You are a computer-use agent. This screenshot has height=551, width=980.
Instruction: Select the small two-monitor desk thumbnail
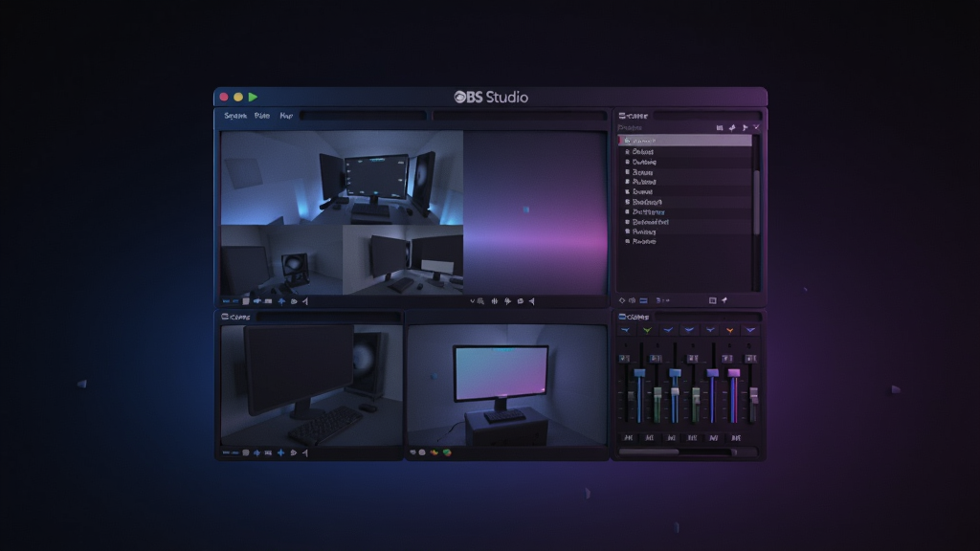[403, 260]
